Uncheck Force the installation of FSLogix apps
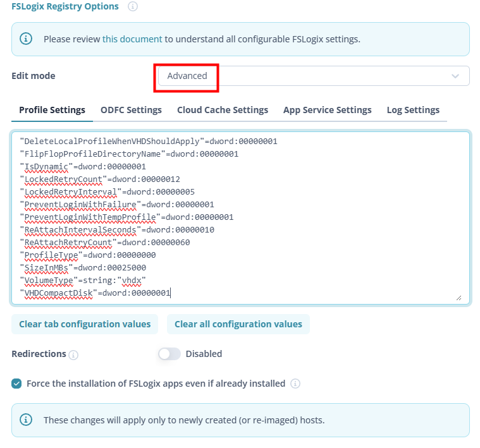 [x=16, y=384]
